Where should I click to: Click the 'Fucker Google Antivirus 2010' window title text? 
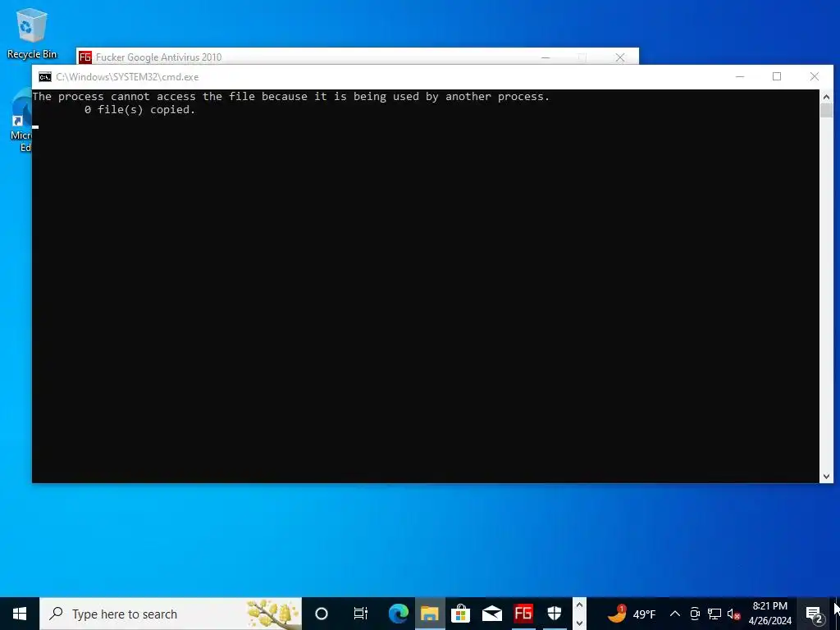[158, 57]
